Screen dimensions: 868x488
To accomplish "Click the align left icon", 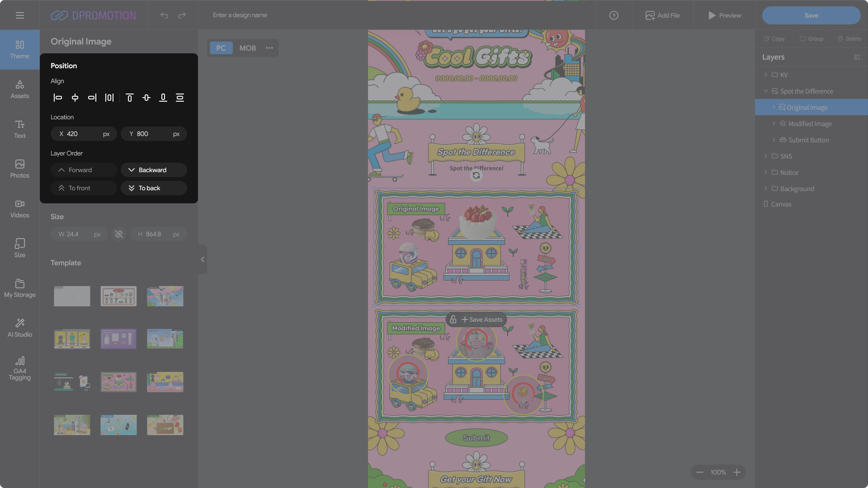I will (x=58, y=98).
